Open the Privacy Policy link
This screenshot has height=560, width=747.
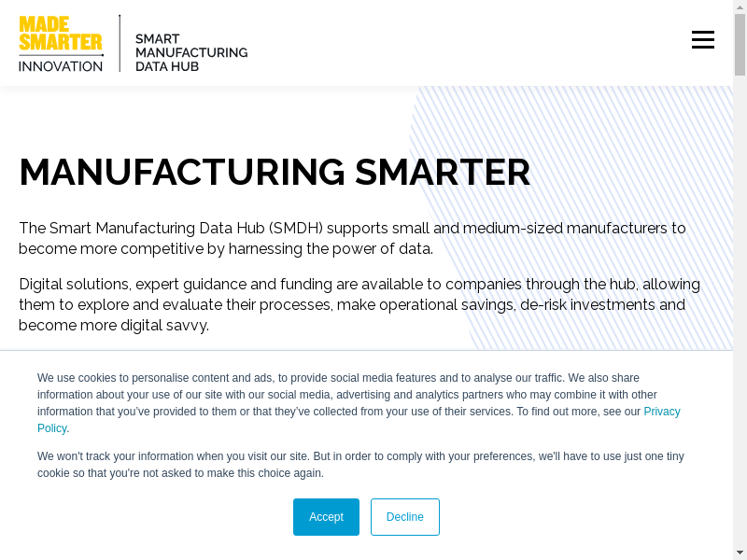[x=661, y=412]
